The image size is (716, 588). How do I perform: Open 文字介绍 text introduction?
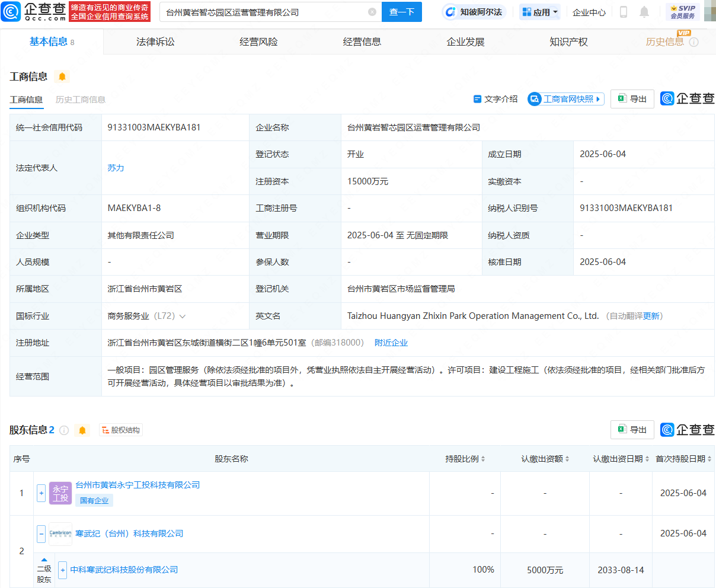496,99
